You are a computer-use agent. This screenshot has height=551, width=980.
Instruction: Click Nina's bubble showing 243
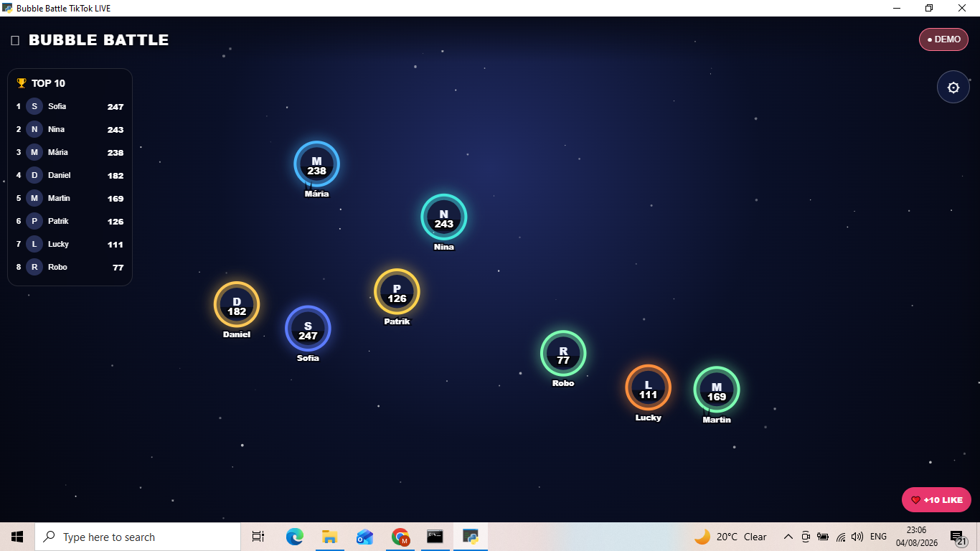(444, 217)
